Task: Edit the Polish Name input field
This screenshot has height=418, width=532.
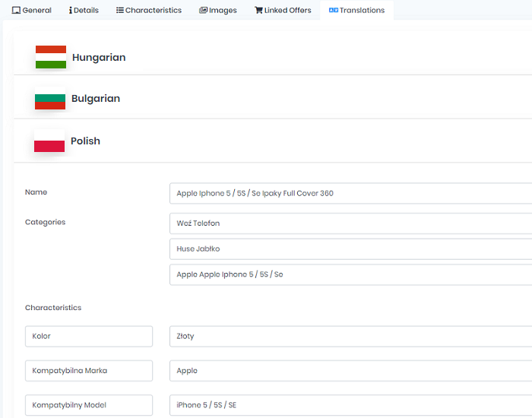Action: [351, 193]
